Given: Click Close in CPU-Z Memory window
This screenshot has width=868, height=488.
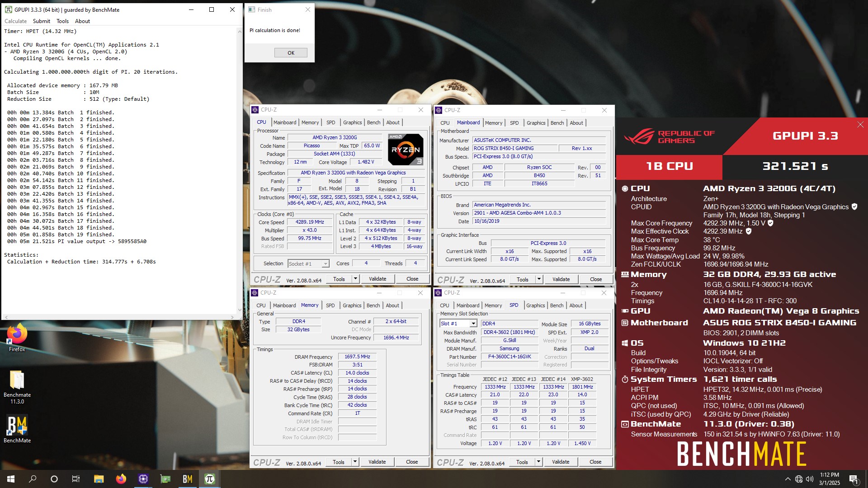Looking at the screenshot, I should (x=412, y=462).
